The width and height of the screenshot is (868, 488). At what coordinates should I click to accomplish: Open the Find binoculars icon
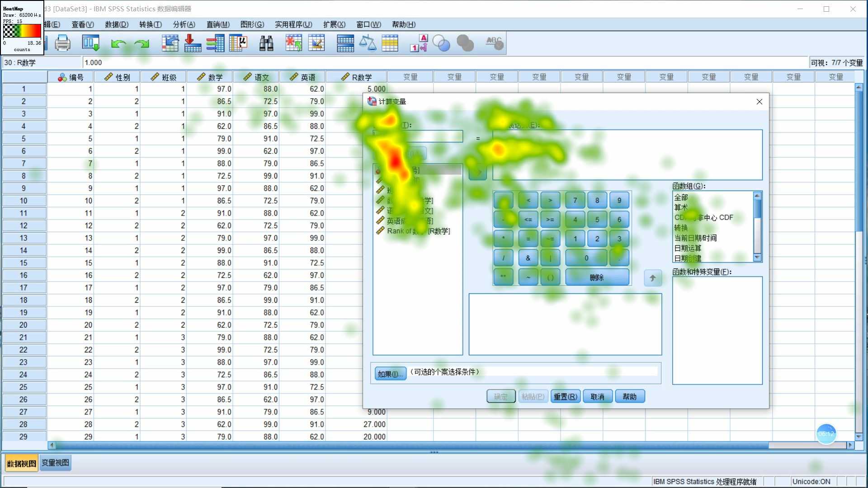click(266, 43)
